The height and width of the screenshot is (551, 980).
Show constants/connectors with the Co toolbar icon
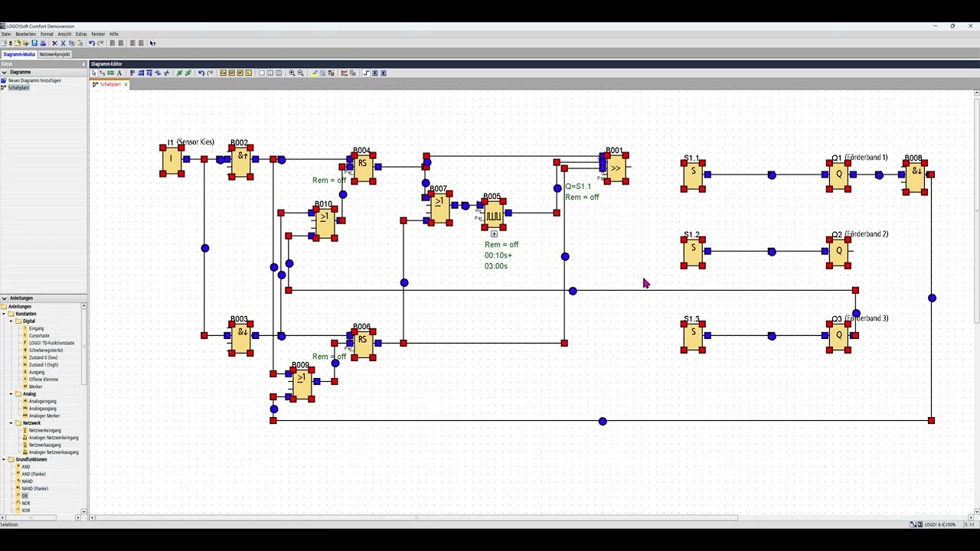pyautogui.click(x=223, y=73)
